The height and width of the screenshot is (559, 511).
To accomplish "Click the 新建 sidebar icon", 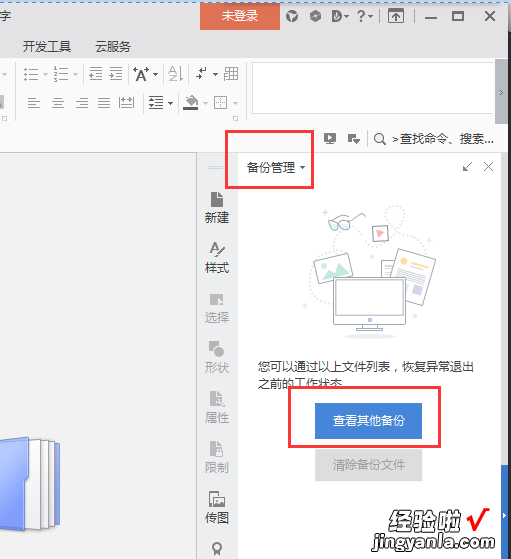I will (217, 208).
